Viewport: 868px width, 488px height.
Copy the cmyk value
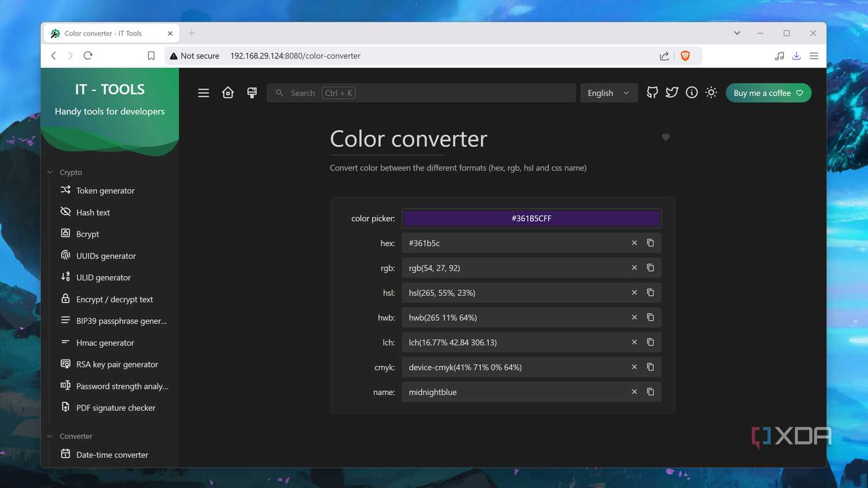pyautogui.click(x=650, y=367)
